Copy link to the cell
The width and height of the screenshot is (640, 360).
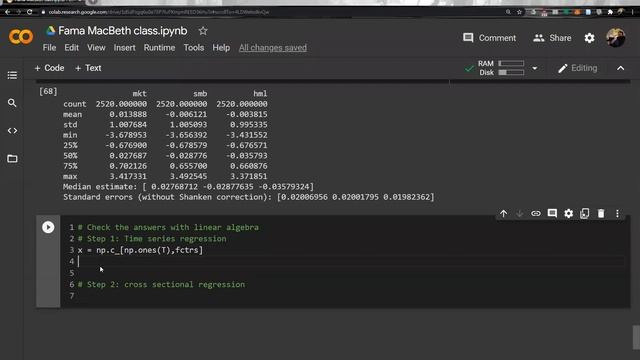pyautogui.click(x=536, y=213)
